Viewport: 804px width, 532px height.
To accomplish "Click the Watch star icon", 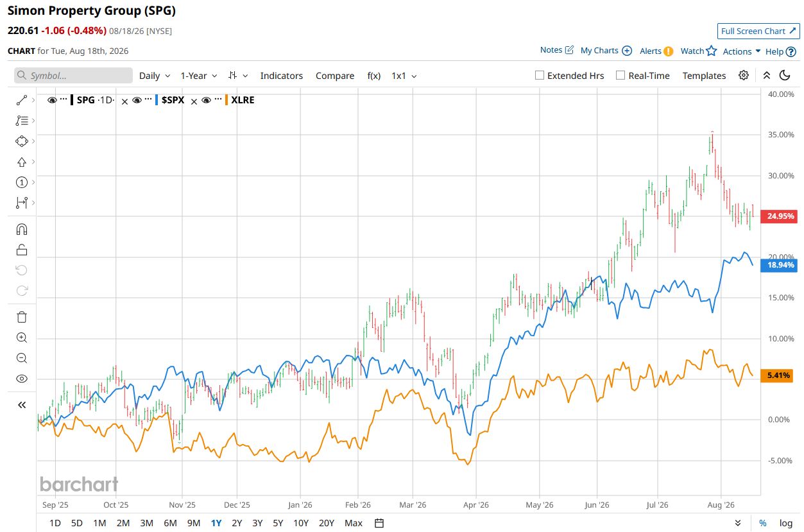I will click(x=712, y=51).
